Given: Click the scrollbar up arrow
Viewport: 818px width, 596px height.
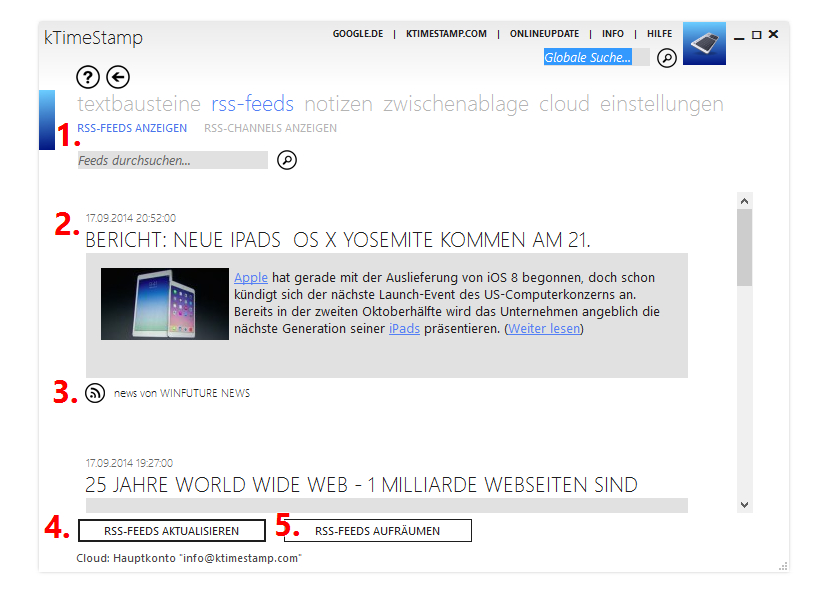Looking at the screenshot, I should pyautogui.click(x=744, y=201).
